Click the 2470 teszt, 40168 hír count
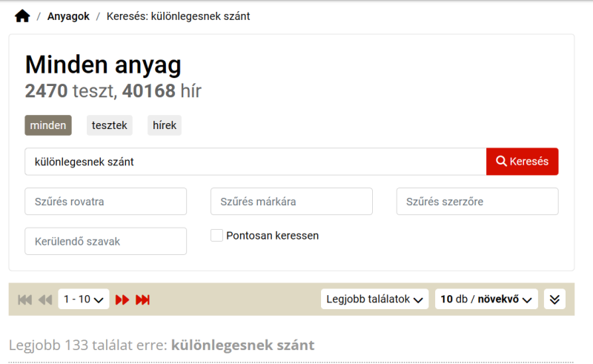Screen dimensions: 593x364 (113, 90)
